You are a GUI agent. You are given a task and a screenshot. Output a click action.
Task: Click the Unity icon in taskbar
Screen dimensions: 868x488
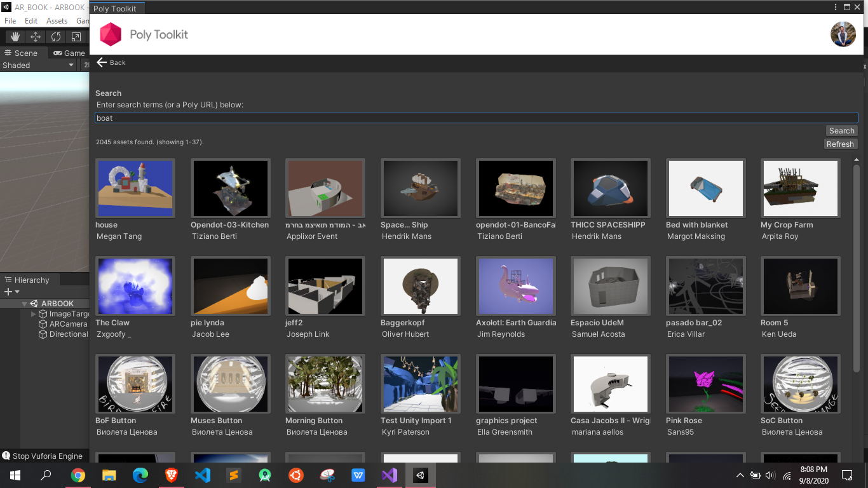[421, 475]
